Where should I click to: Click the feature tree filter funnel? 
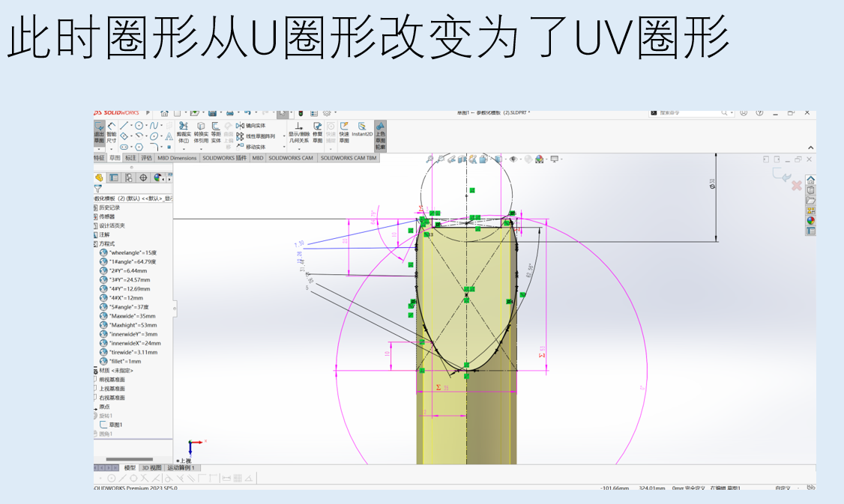tap(98, 189)
